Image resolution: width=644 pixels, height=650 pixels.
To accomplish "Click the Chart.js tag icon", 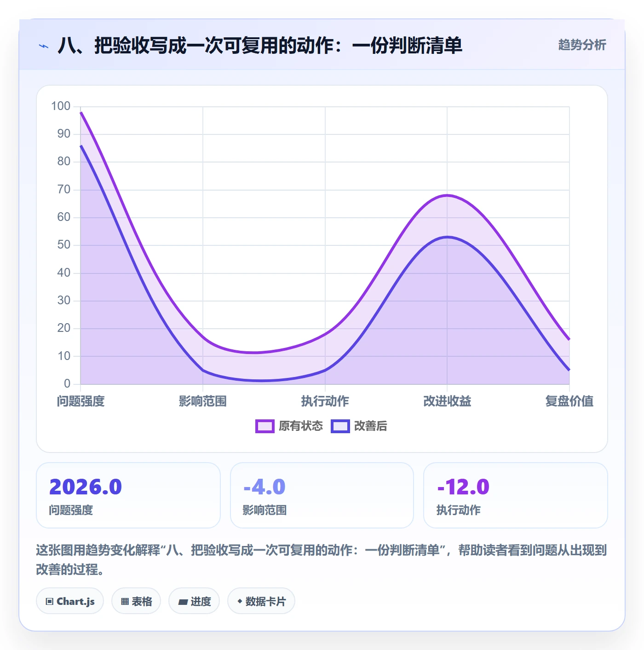I will click(x=50, y=601).
